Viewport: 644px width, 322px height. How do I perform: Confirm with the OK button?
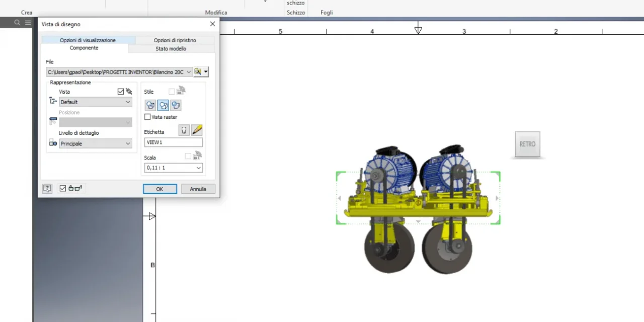click(159, 189)
